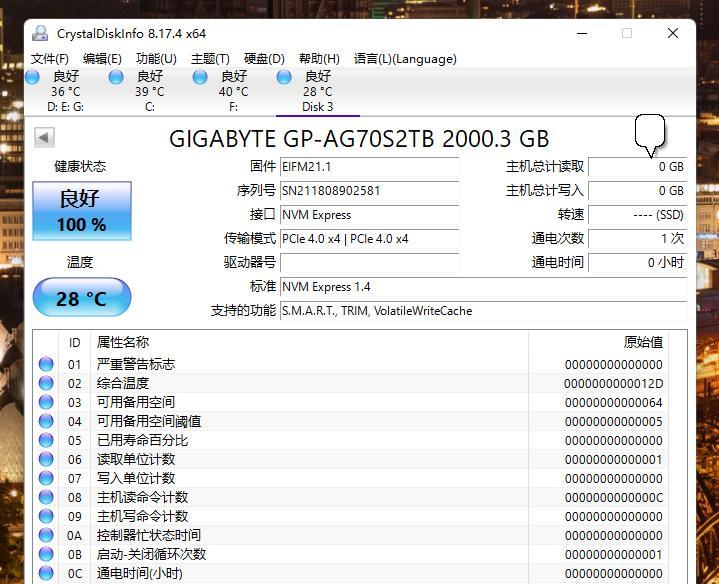
Task: Click the 属性名称 column header
Action: tap(123, 342)
